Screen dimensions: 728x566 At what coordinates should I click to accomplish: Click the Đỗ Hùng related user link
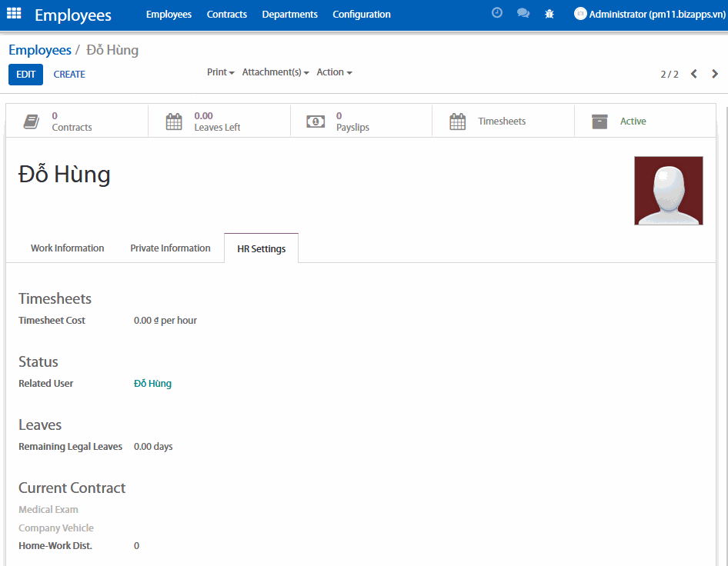coord(152,384)
